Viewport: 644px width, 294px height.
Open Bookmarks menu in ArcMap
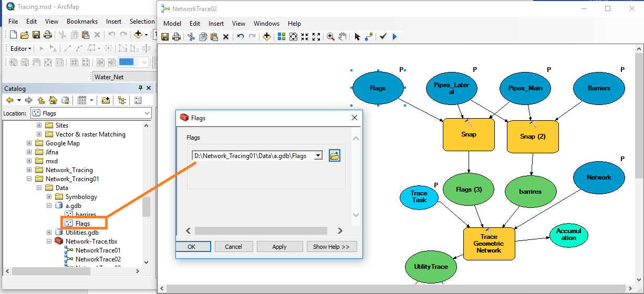(x=82, y=22)
